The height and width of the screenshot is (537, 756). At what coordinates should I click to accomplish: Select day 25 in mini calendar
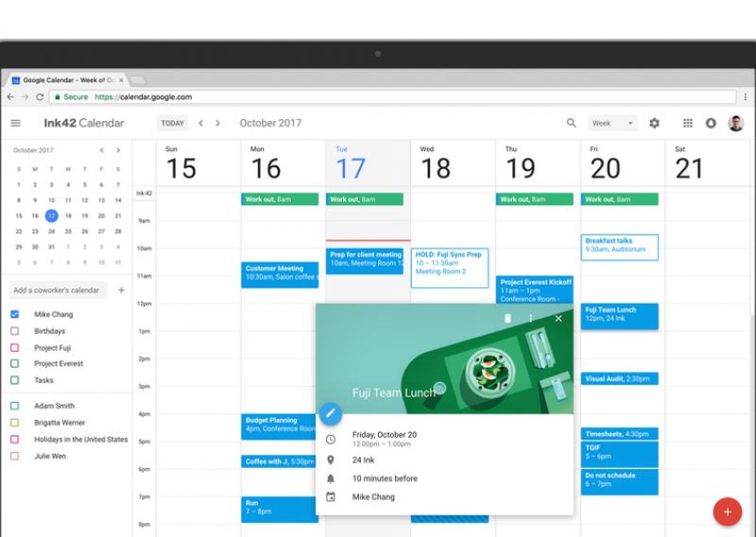point(68,231)
